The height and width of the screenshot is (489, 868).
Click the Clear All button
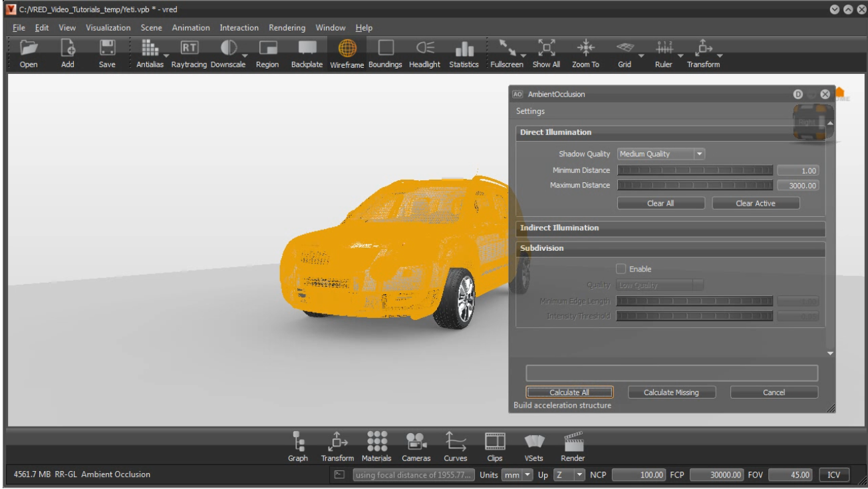(x=660, y=204)
